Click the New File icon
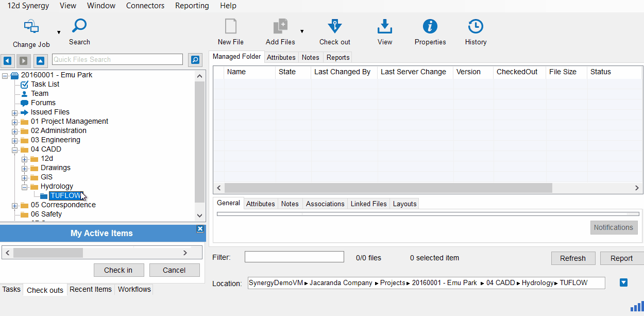This screenshot has width=644, height=316. tap(230, 27)
